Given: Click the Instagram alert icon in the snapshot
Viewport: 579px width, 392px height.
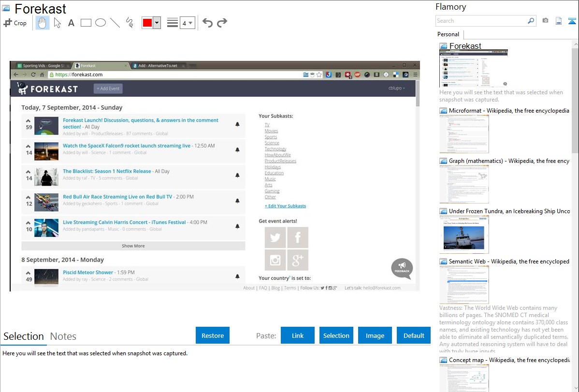Looking at the screenshot, I should point(275,260).
